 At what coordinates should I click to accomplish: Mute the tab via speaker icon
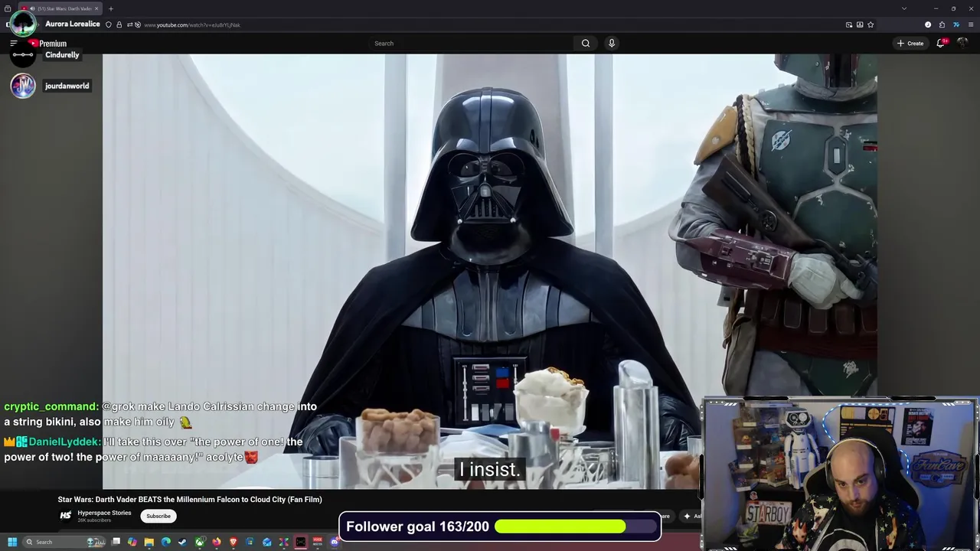pos(31,8)
